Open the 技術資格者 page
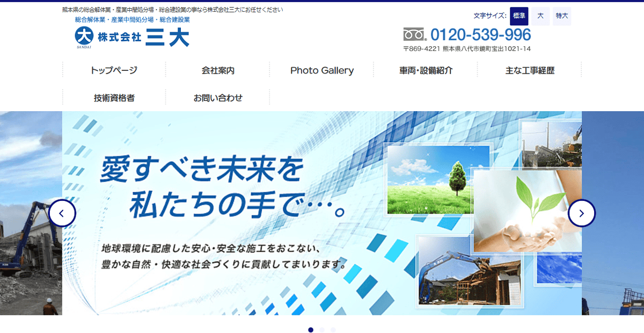This screenshot has width=644, height=333. (113, 97)
